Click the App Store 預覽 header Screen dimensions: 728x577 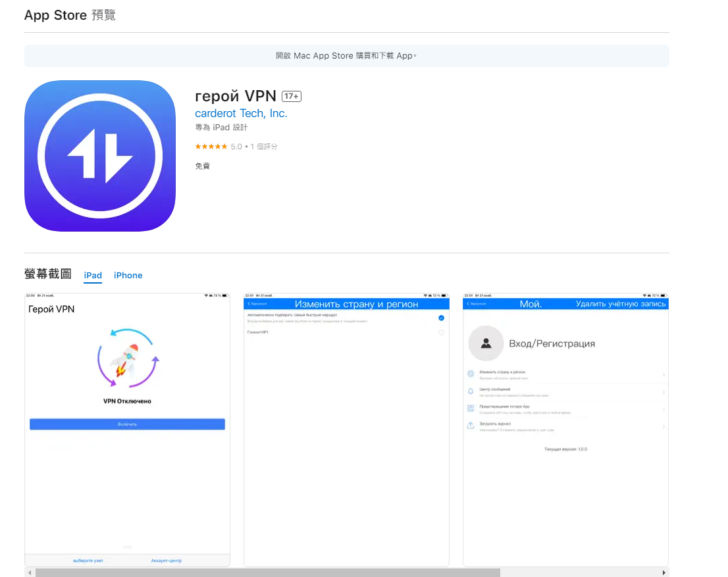click(70, 15)
